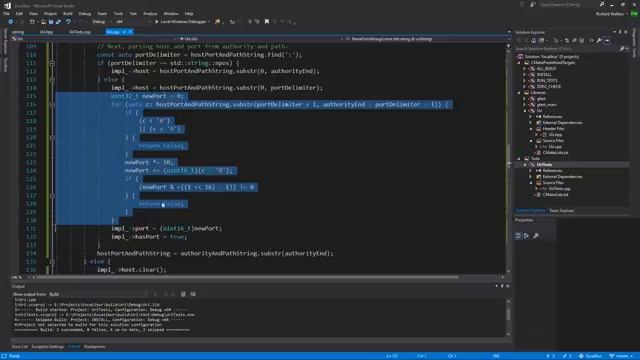The width and height of the screenshot is (640, 360).
Task: Open the Debug configuration dropdown
Action: point(102,22)
